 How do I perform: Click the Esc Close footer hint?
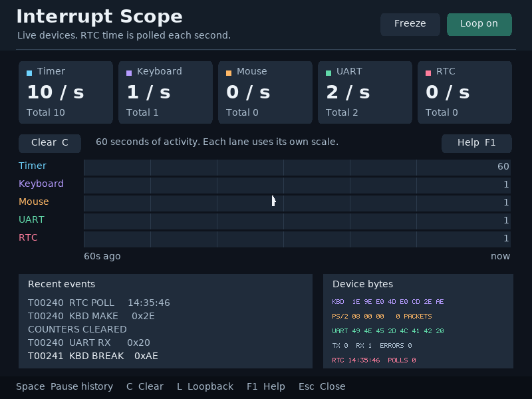click(322, 387)
